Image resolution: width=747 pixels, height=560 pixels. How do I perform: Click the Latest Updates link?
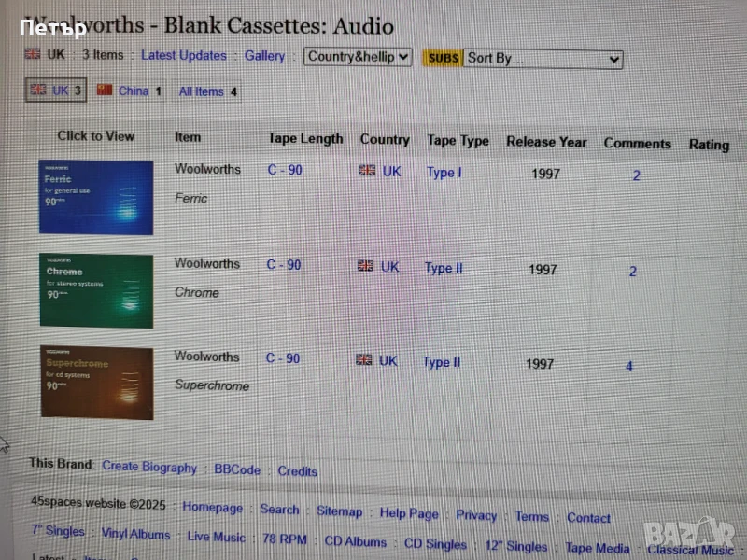click(183, 55)
